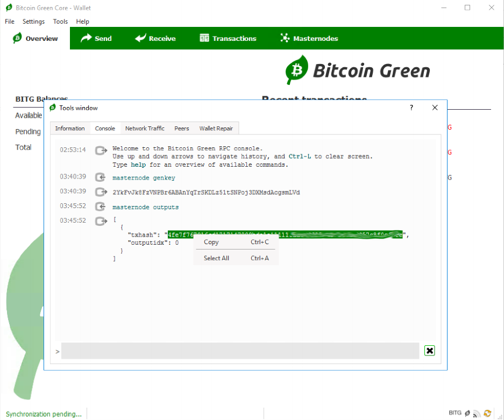Click the Bitcoin Green logo on Overview
The height and width of the screenshot is (420, 504).
(x=358, y=70)
